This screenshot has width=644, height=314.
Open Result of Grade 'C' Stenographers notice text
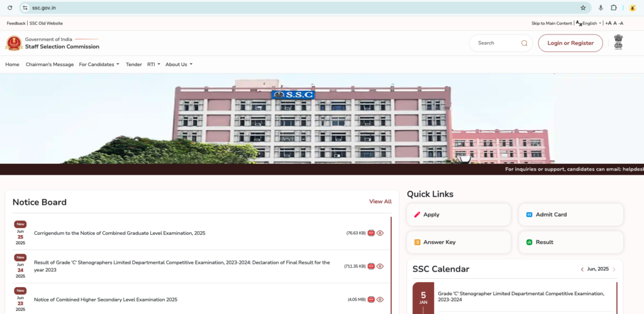coord(182,266)
